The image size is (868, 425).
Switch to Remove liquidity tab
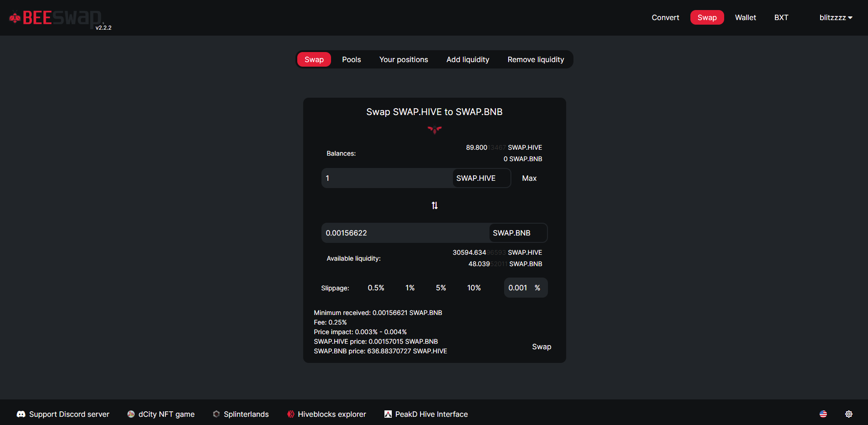(536, 59)
